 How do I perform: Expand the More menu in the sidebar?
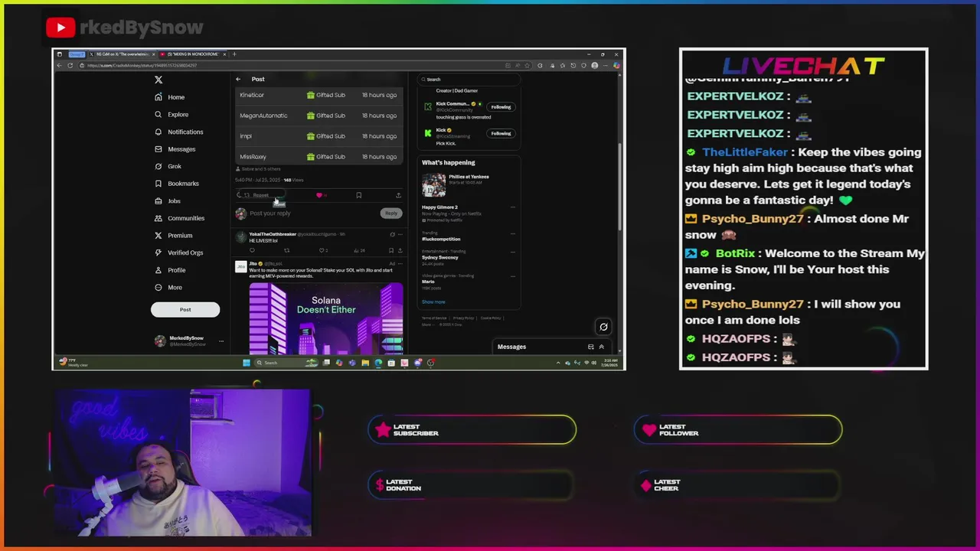click(169, 288)
